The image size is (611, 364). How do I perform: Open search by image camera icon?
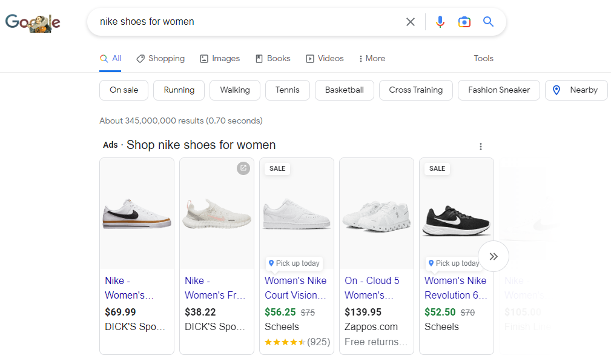[464, 22]
